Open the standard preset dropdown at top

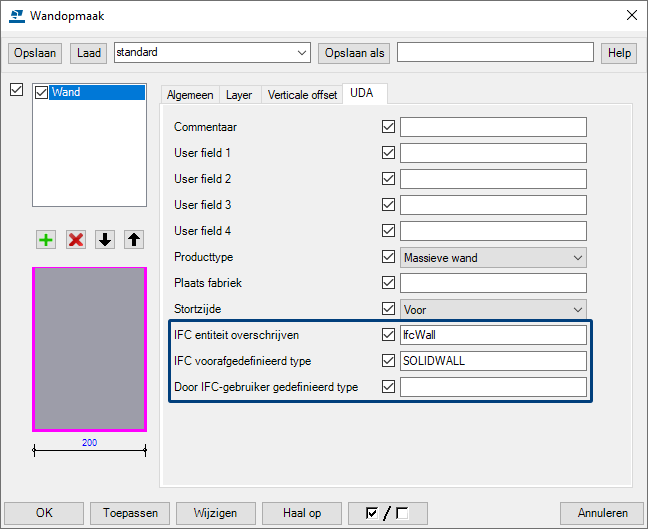pyautogui.click(x=212, y=52)
